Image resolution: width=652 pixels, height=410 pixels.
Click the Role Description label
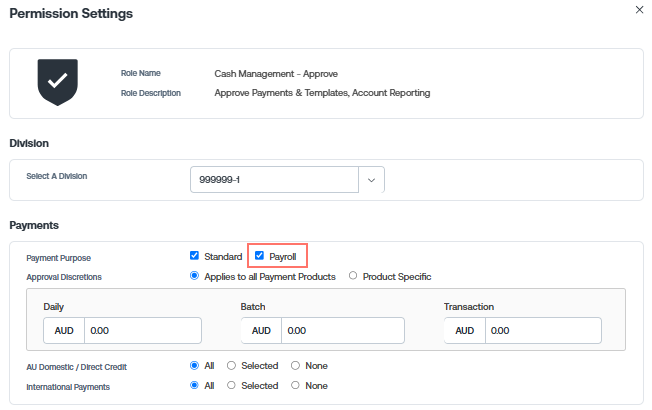151,93
